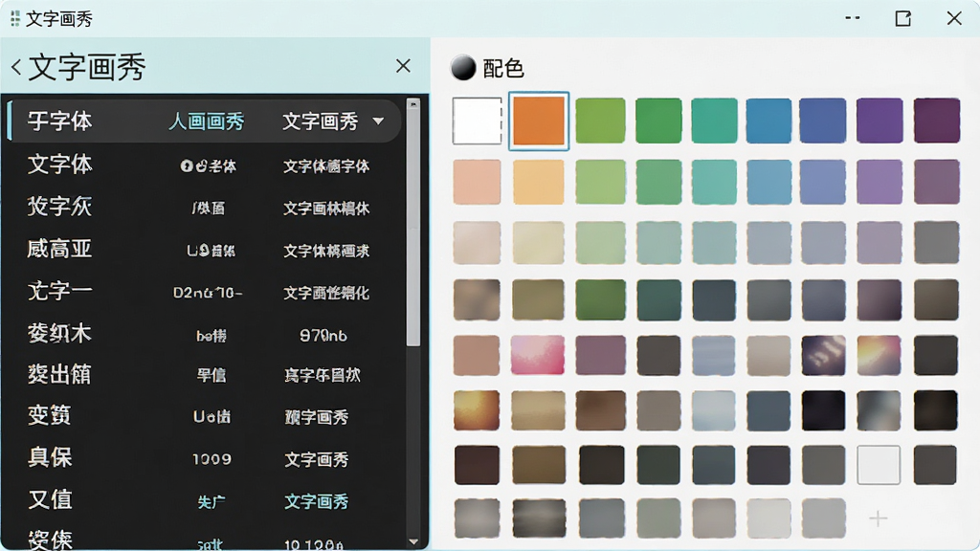Open the 文字画秀 dropdown in the selected row
Screen dimensions: 980x551
coord(378,121)
